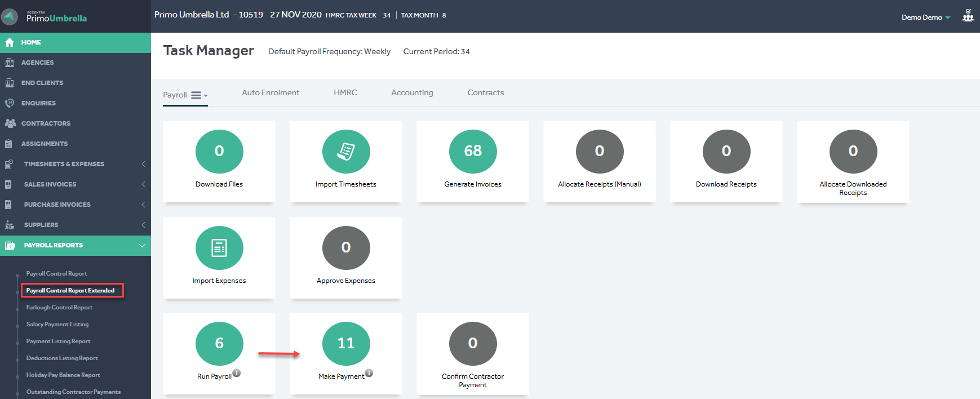Click the Generate Invoices 68 circle
Screen dimensions: 980x399
coord(473,152)
